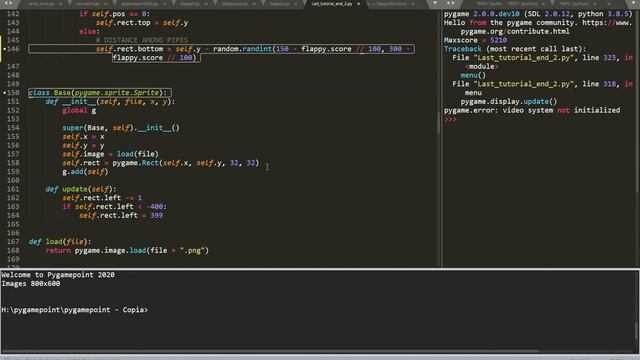Click line number 158 in the gutter
640x360 pixels.
[x=13, y=163]
